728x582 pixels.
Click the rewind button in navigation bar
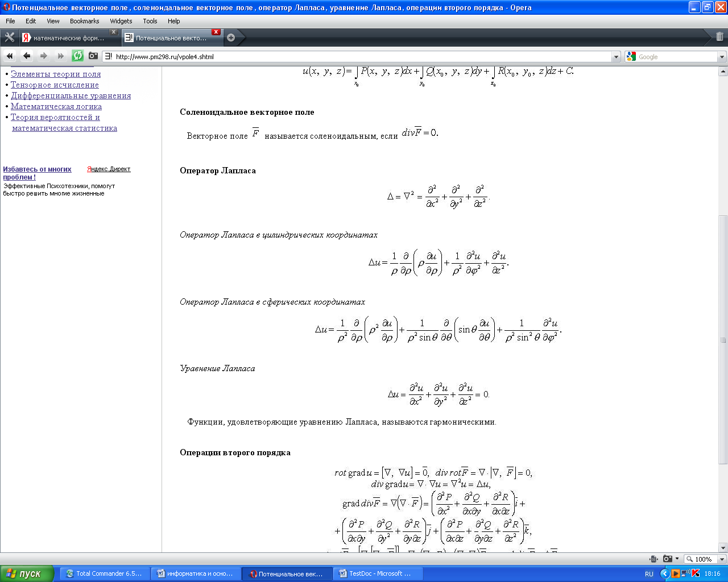click(10, 56)
